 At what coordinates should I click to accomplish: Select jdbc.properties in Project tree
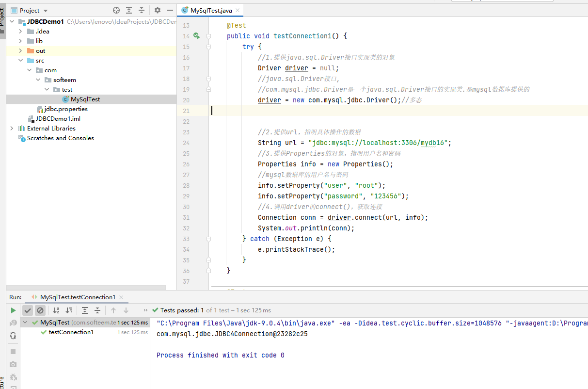coord(66,109)
